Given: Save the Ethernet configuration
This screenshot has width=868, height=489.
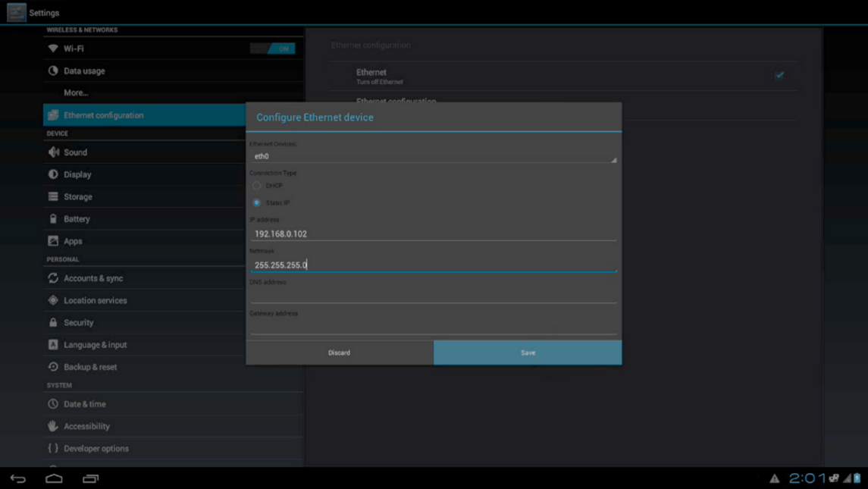Looking at the screenshot, I should tap(528, 353).
